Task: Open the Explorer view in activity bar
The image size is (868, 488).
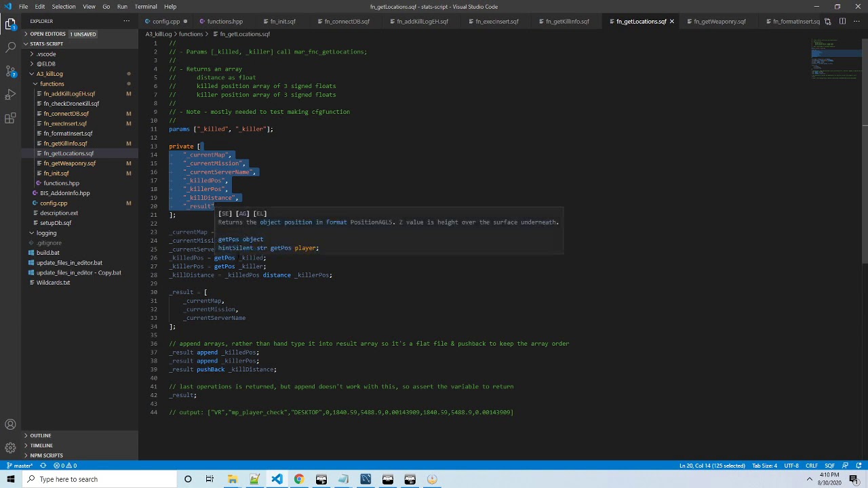Action: click(10, 24)
